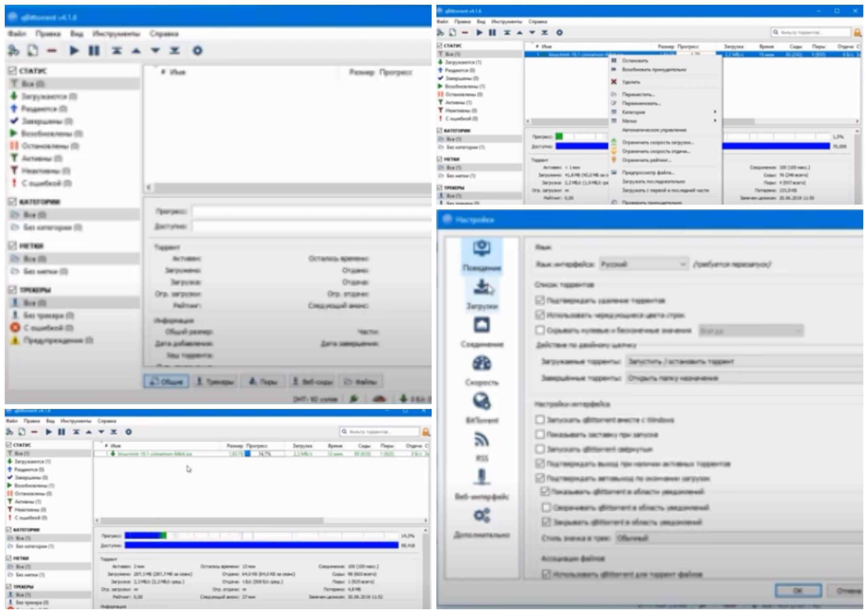Open Веб-интерфейс section in Настройки dialog
868x614 pixels.
pyautogui.click(x=482, y=485)
